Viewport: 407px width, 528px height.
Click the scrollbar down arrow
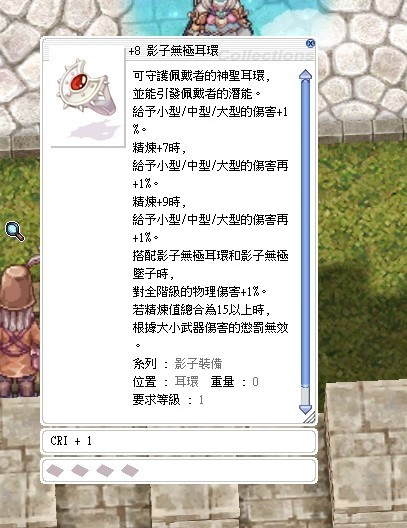pyautogui.click(x=305, y=409)
